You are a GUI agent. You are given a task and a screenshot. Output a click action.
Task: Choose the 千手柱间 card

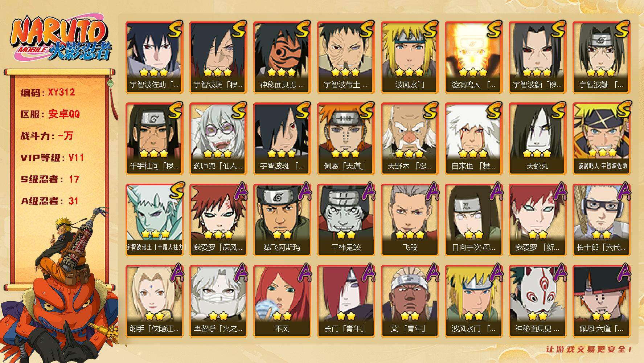[x=154, y=138]
